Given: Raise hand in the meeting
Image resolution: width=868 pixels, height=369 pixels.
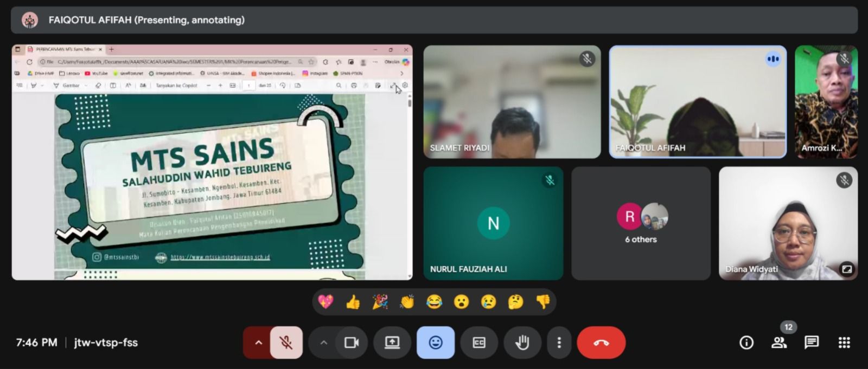Looking at the screenshot, I should [522, 342].
